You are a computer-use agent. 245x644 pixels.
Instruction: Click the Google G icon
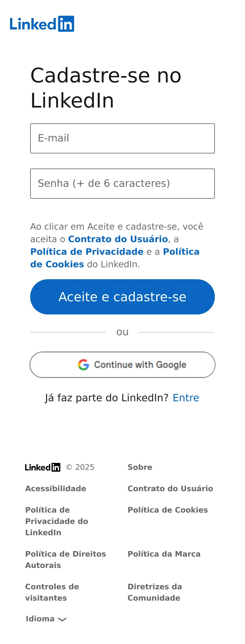(x=83, y=365)
